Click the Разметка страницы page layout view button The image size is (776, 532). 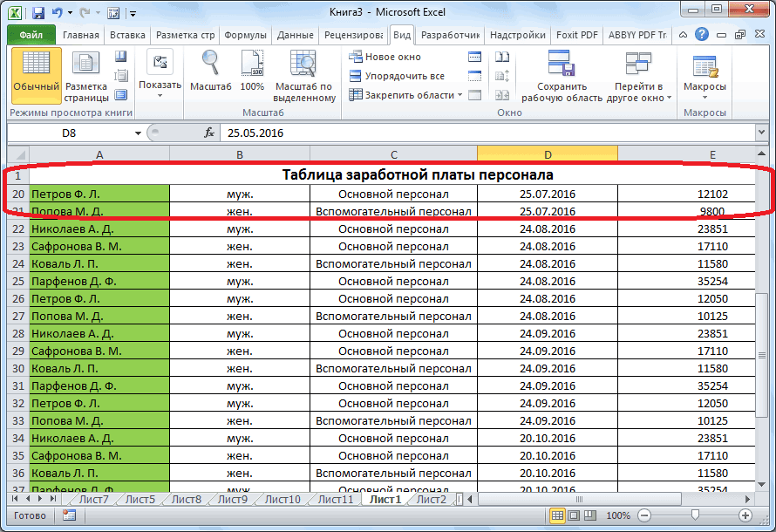coord(86,73)
